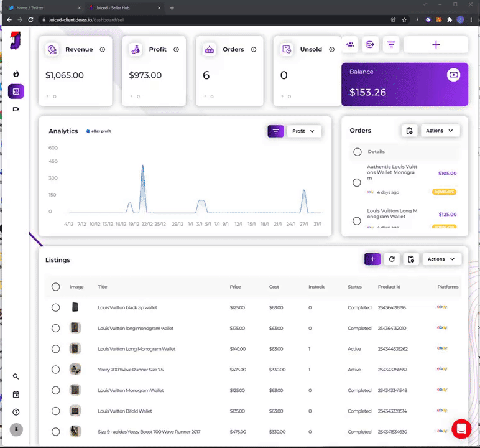The width and height of the screenshot is (480, 448).
Task: Switch to the Home / Twitter tab
Action: click(x=43, y=8)
